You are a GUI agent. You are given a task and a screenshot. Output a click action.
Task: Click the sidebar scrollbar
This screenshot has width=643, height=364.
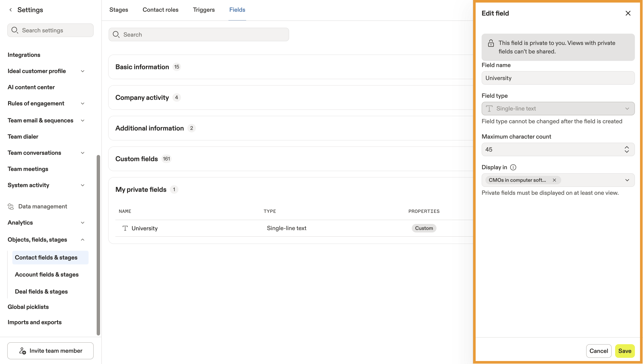[98, 245]
